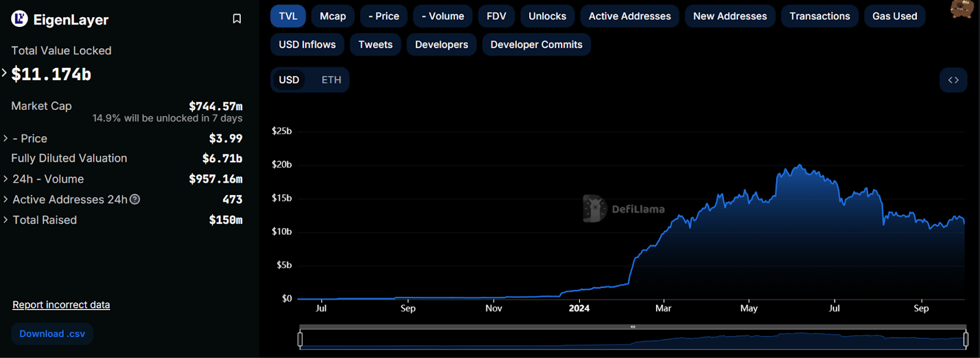Click the $3.99 price value
This screenshot has height=358, width=980.
coord(225,139)
